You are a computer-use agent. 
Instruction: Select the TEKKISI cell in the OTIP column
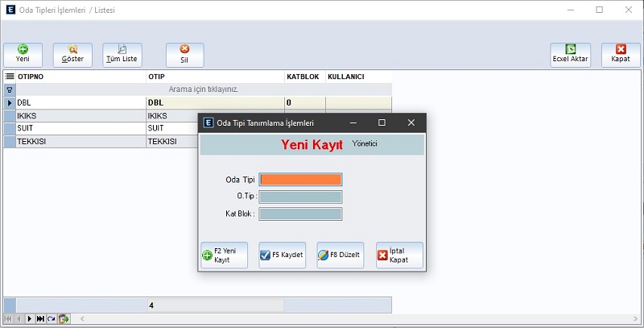click(x=172, y=141)
